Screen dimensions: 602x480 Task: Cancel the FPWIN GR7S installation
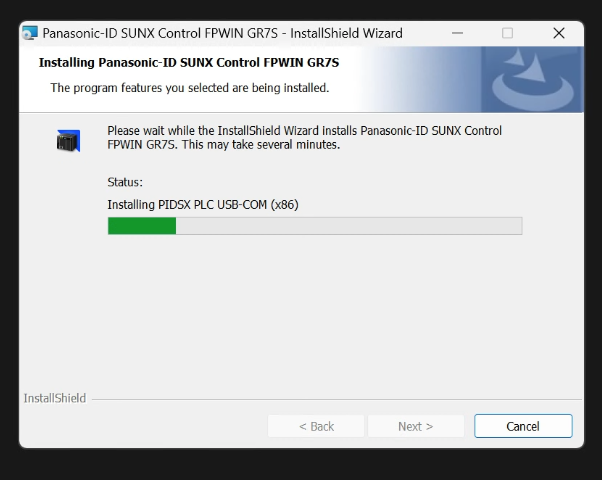click(x=523, y=426)
